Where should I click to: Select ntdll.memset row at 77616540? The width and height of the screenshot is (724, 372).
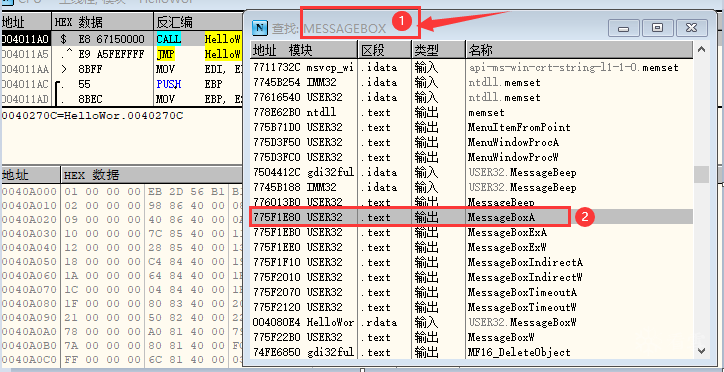(x=471, y=97)
